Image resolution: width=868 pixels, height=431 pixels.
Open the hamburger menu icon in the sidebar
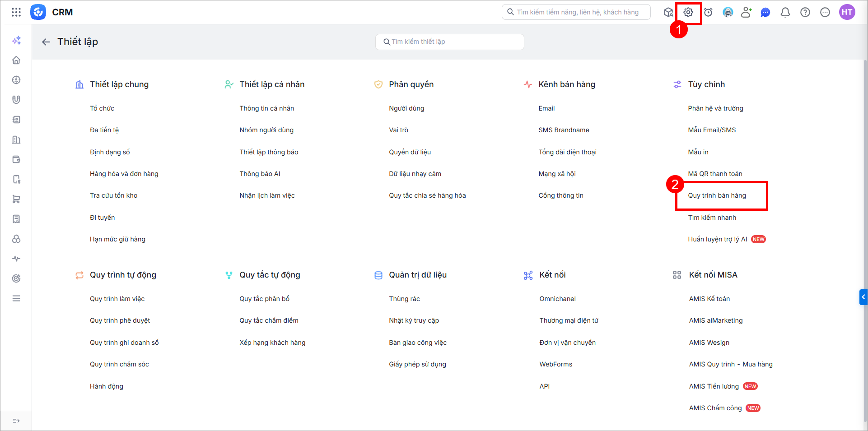pos(16,298)
